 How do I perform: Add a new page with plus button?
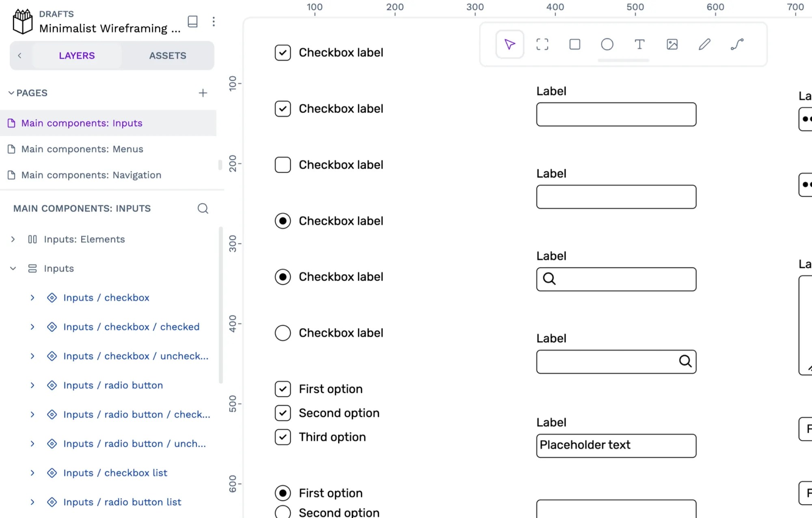coord(203,93)
